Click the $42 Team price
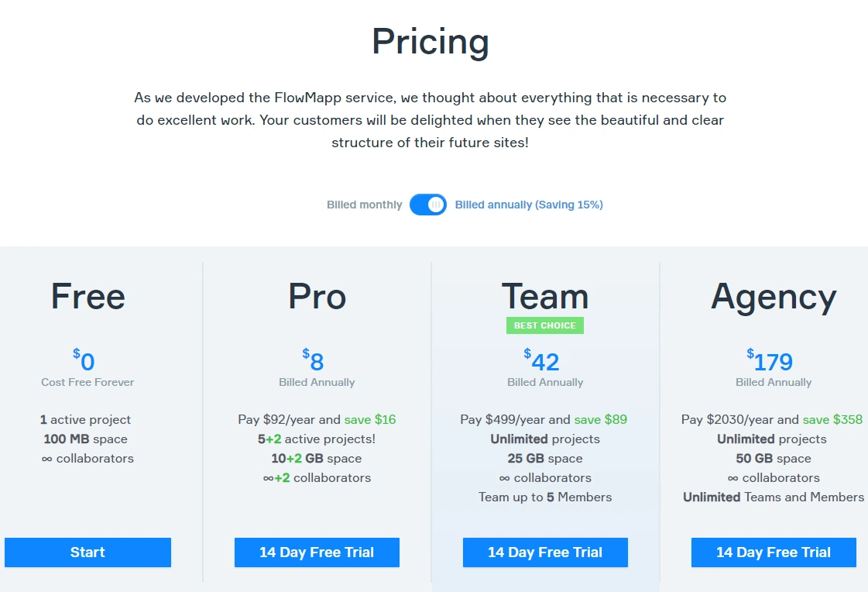The image size is (868, 592). (542, 360)
